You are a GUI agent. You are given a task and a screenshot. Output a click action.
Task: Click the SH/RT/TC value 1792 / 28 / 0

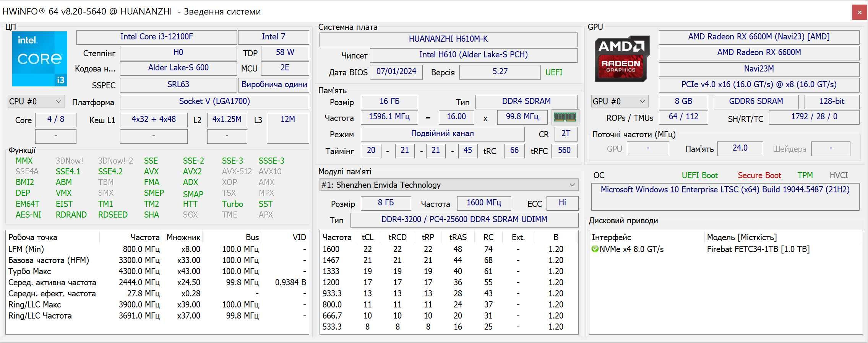[x=814, y=117]
